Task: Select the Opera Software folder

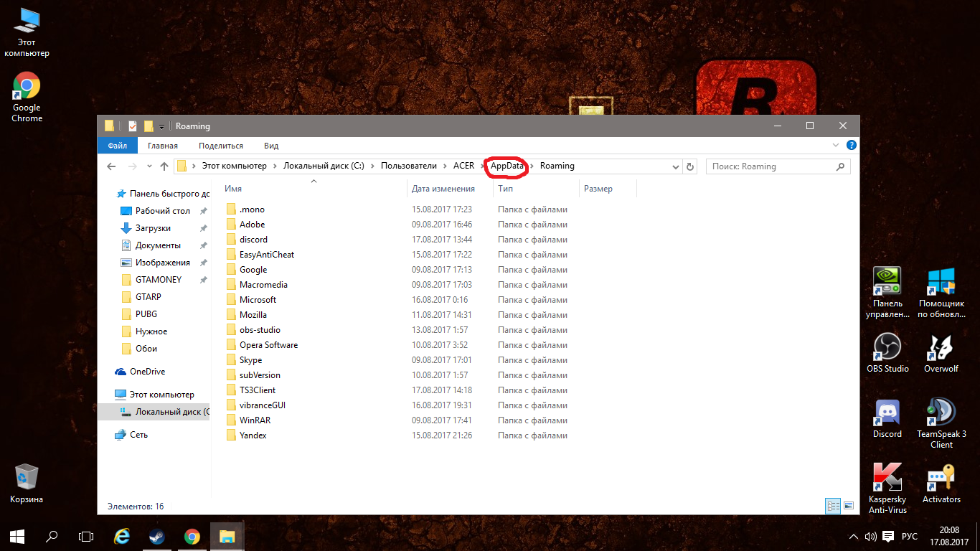Action: click(268, 345)
